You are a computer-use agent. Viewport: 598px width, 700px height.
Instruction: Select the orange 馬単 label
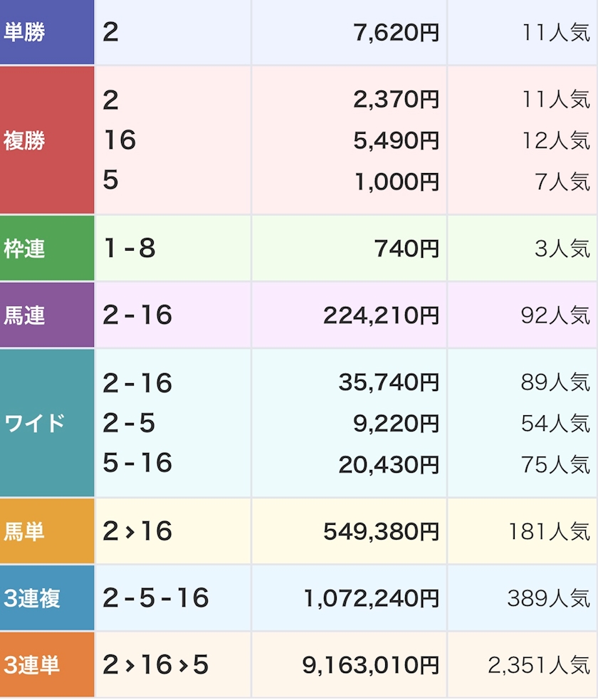point(26,531)
